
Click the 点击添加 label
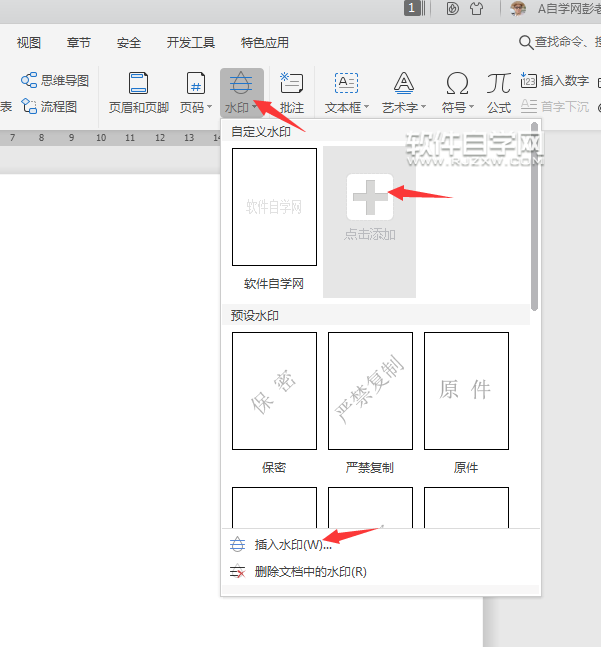pos(370,234)
